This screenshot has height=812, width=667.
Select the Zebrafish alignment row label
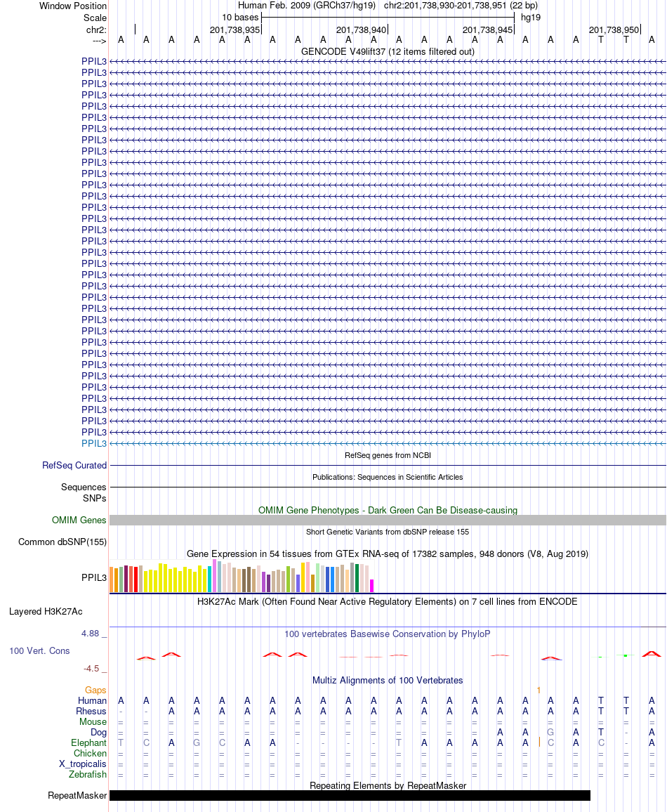[88, 774]
